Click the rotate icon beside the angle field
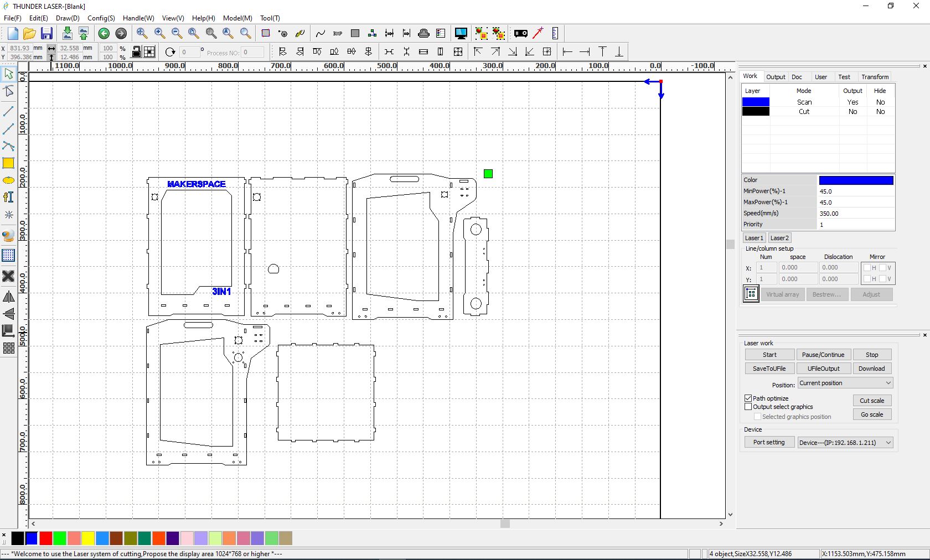 170,52
